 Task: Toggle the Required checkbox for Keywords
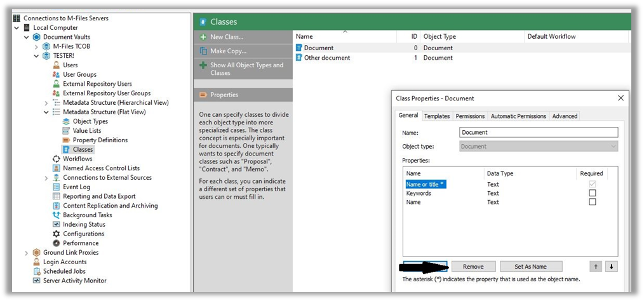tap(592, 193)
